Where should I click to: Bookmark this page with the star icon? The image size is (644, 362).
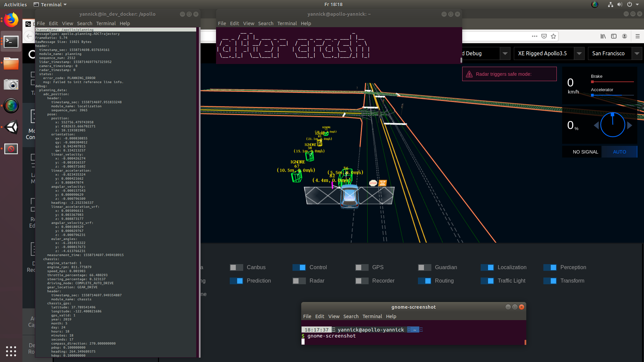[x=553, y=36]
